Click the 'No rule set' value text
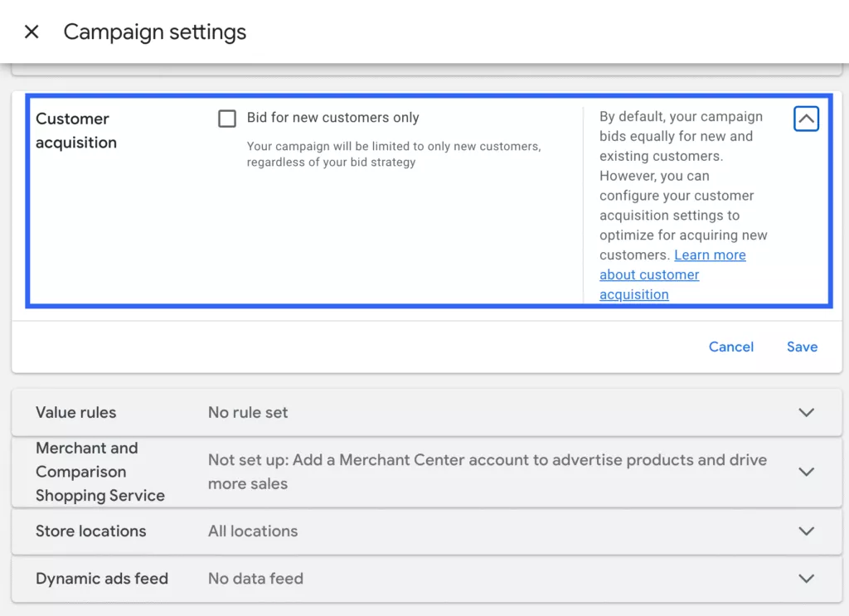 pyautogui.click(x=248, y=413)
